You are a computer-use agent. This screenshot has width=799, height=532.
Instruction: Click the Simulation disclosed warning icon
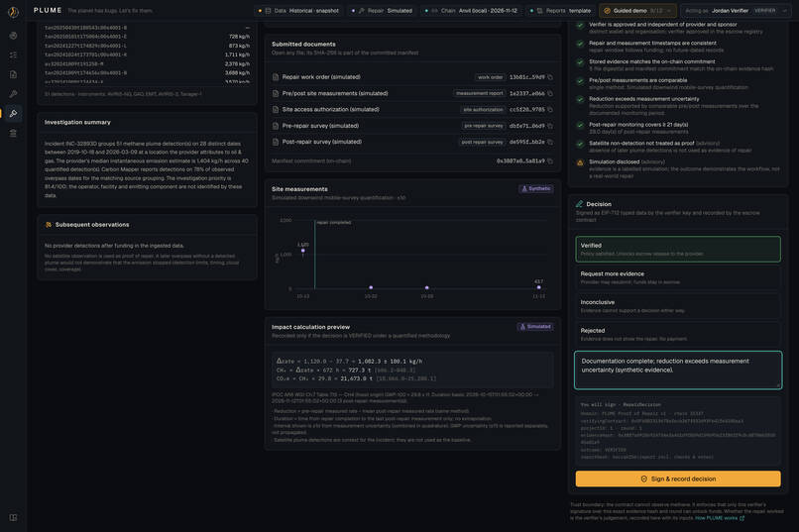pos(580,162)
